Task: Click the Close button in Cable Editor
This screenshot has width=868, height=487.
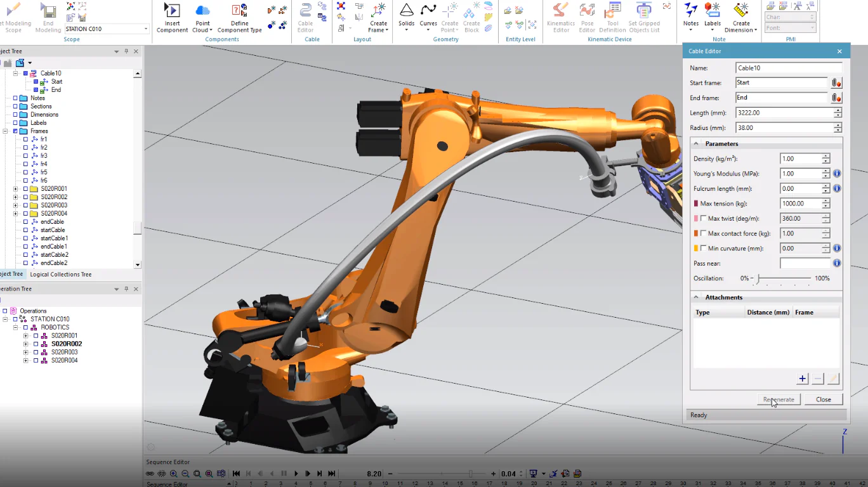Action: pyautogui.click(x=824, y=399)
